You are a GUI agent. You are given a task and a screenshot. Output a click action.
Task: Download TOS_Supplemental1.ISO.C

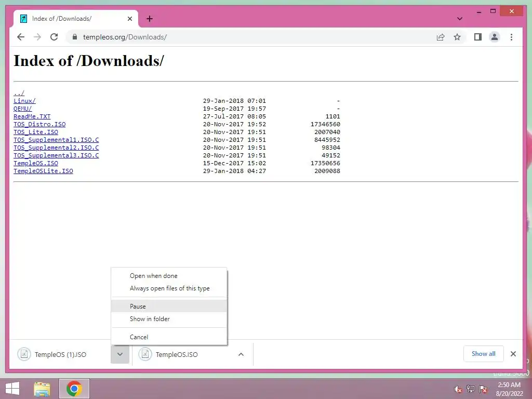pos(56,140)
